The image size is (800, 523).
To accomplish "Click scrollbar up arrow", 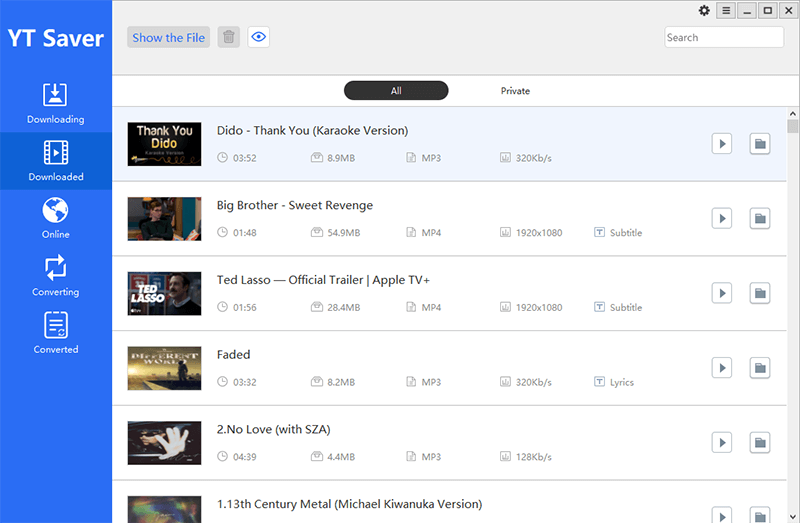I will pyautogui.click(x=792, y=113).
